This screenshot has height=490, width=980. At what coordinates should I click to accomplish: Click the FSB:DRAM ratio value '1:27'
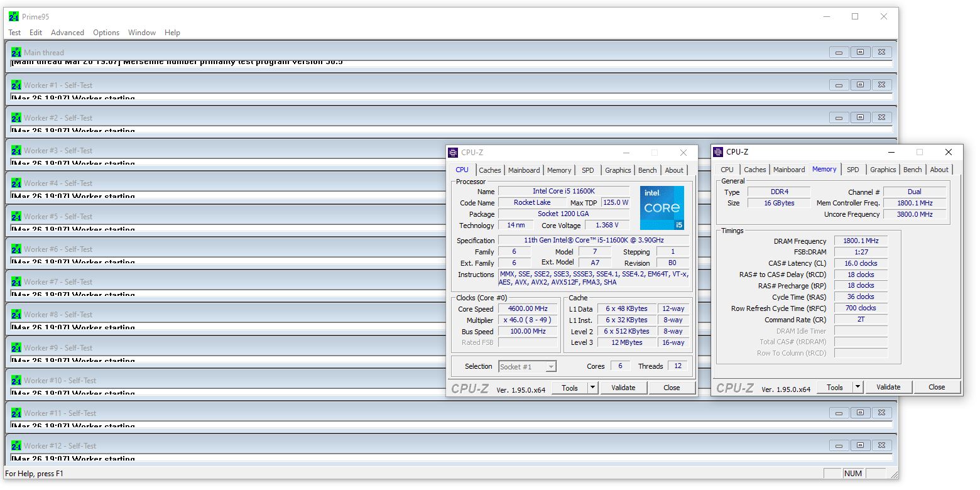point(861,252)
